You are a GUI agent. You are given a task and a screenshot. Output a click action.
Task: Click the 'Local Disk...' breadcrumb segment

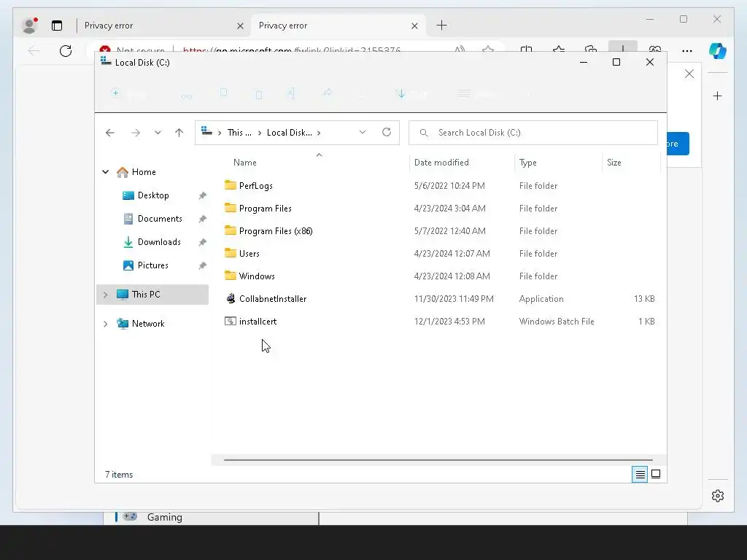289,133
